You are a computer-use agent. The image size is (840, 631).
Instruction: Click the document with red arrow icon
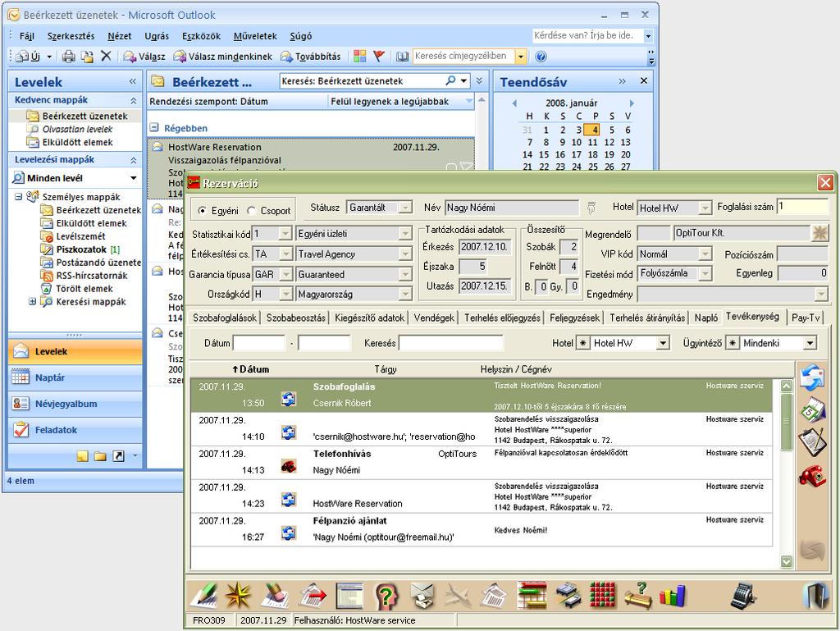[313, 595]
